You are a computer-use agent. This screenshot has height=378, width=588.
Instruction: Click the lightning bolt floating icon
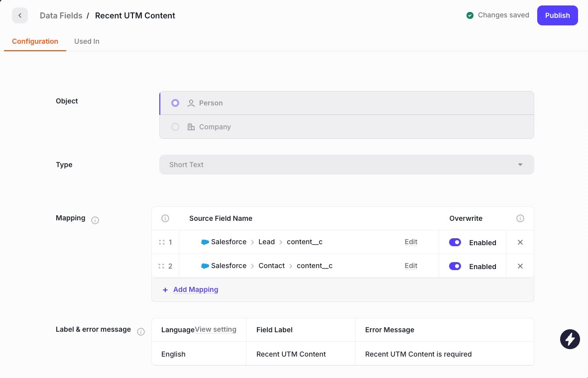570,339
